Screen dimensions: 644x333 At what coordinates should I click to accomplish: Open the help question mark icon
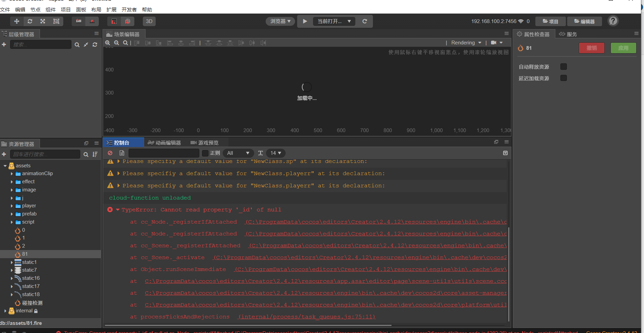[613, 21]
